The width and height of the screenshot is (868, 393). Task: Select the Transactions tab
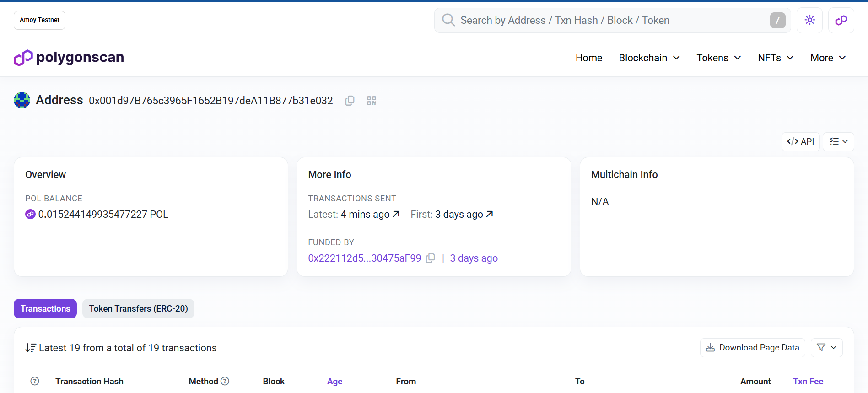click(45, 308)
